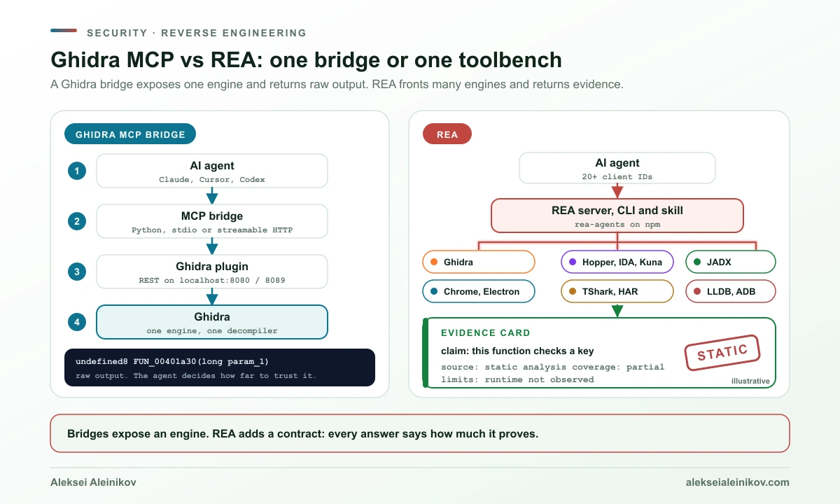
Task: Click the Ghidra one engine, one decompiler box
Action: click(x=212, y=322)
